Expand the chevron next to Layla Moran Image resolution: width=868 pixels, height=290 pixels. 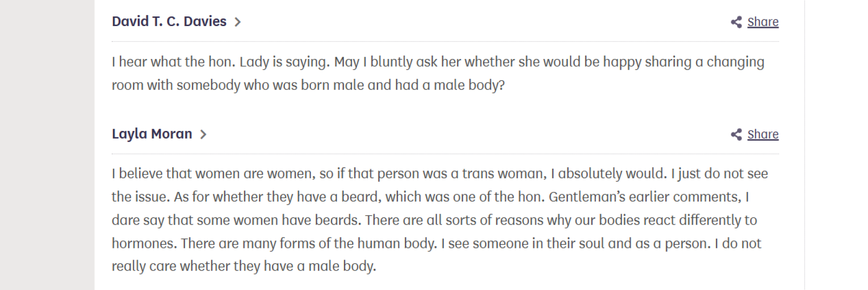click(203, 134)
